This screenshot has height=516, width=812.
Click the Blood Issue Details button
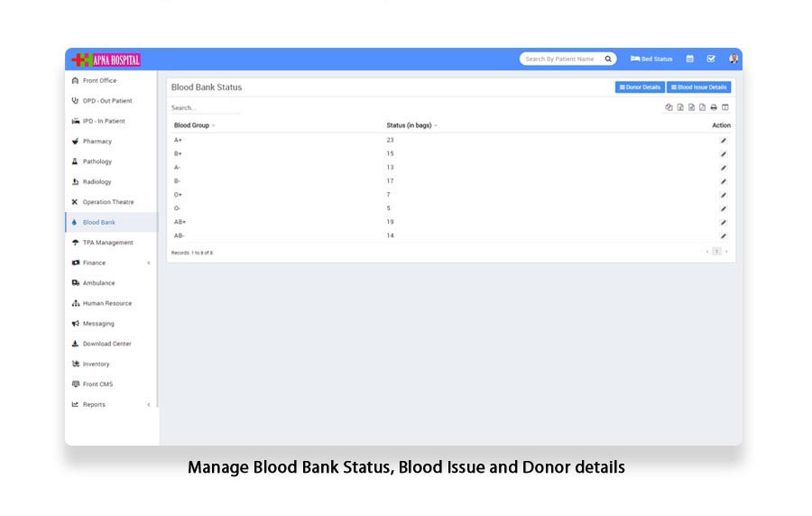tap(699, 88)
